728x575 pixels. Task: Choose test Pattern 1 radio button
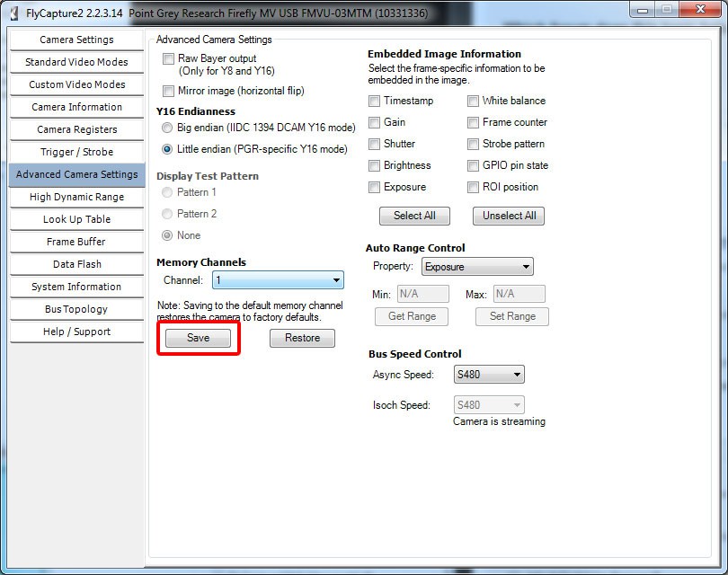point(166,192)
